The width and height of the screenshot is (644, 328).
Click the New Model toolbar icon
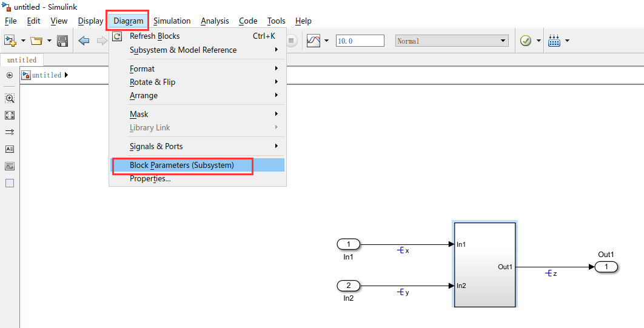(x=10, y=40)
